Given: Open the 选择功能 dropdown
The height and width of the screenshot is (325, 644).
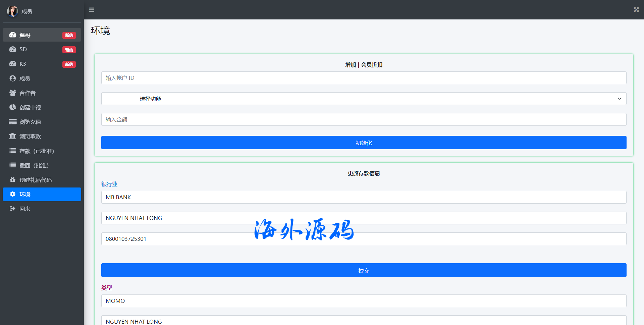Looking at the screenshot, I should [x=364, y=99].
